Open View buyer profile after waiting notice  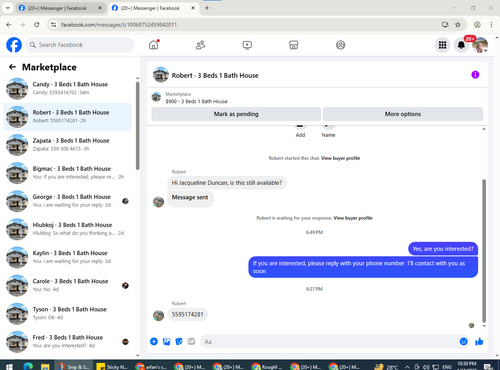(353, 218)
